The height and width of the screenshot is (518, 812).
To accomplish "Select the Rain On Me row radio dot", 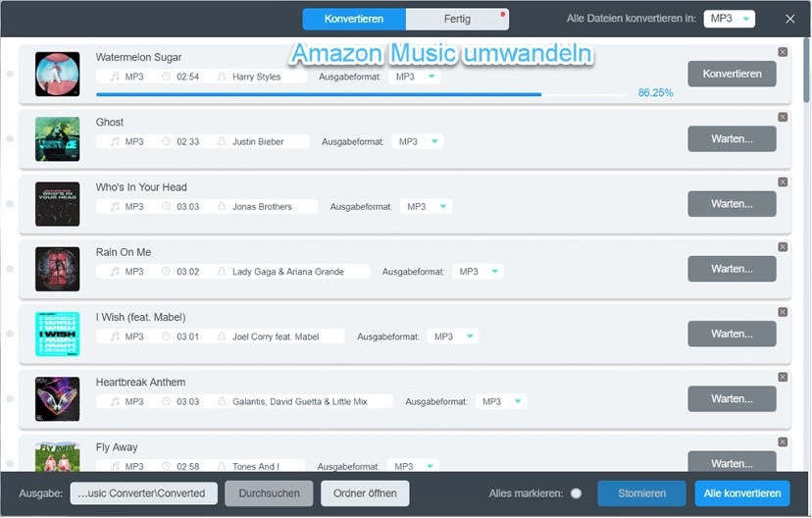I will [x=10, y=269].
